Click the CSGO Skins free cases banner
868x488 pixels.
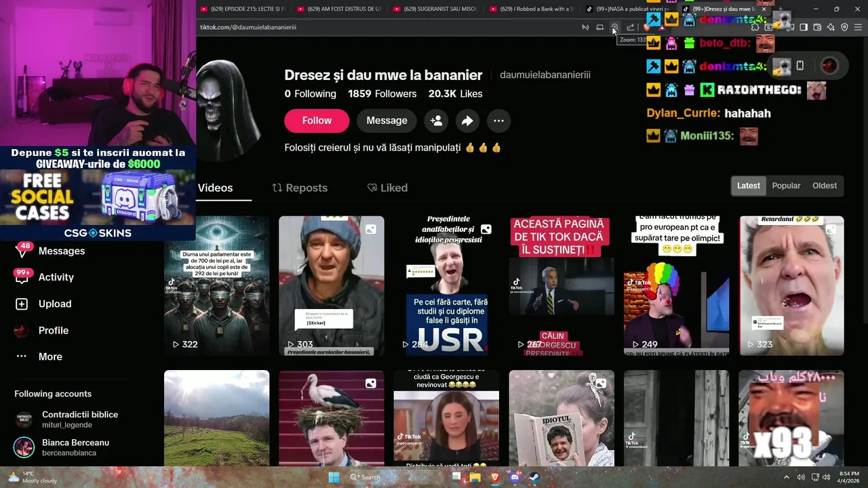point(98,193)
